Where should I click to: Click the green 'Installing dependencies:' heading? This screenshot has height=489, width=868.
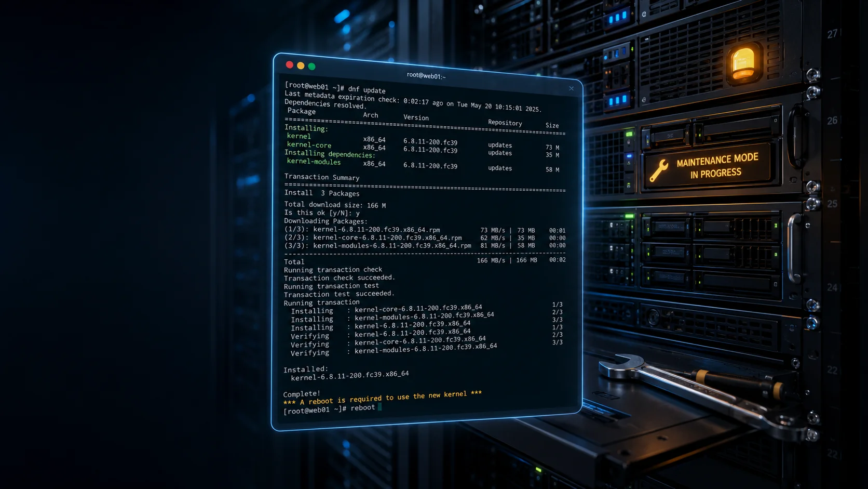point(329,154)
